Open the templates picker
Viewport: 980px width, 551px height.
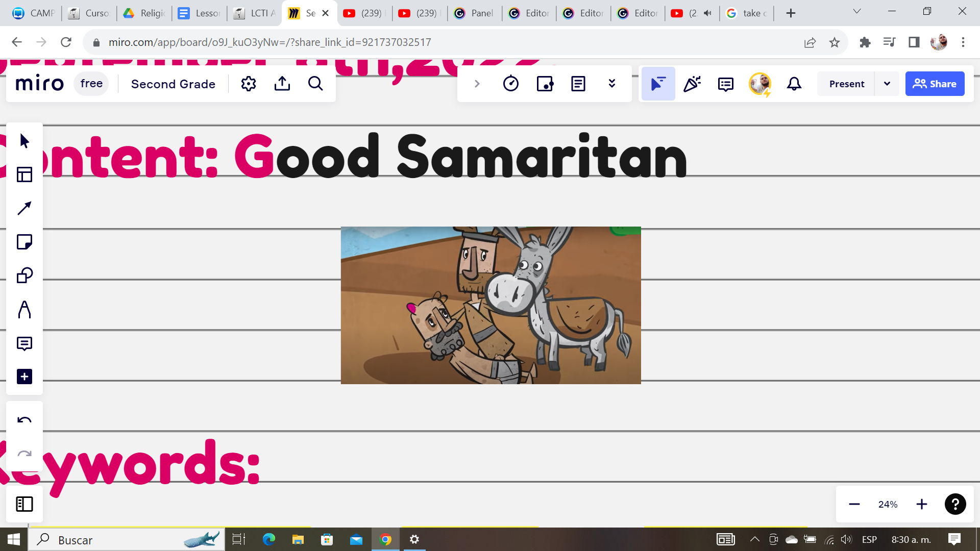click(x=24, y=174)
